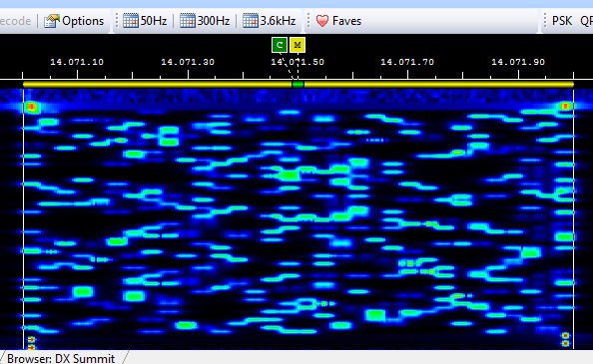Open Faves with the heart icon
The width and height of the screenshot is (593, 364).
pyautogui.click(x=338, y=21)
